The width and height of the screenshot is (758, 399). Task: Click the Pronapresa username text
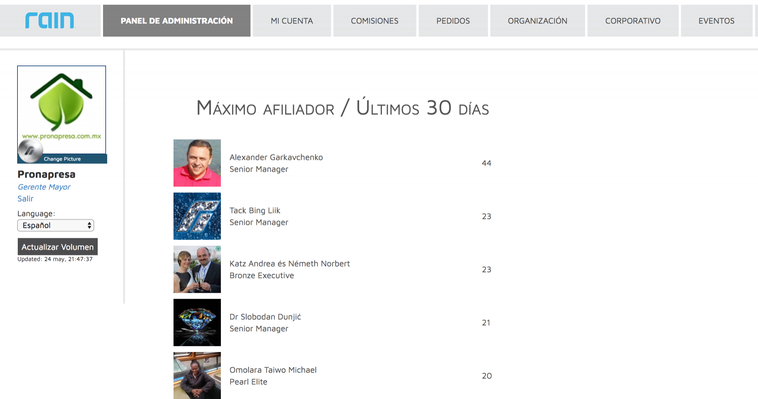pyautogui.click(x=46, y=174)
